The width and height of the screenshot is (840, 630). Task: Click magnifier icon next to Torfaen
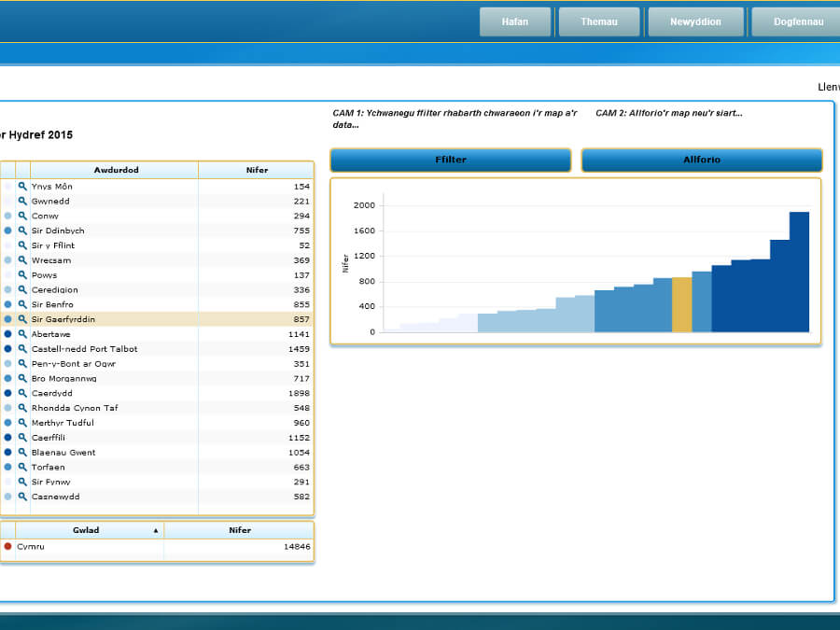coord(22,468)
